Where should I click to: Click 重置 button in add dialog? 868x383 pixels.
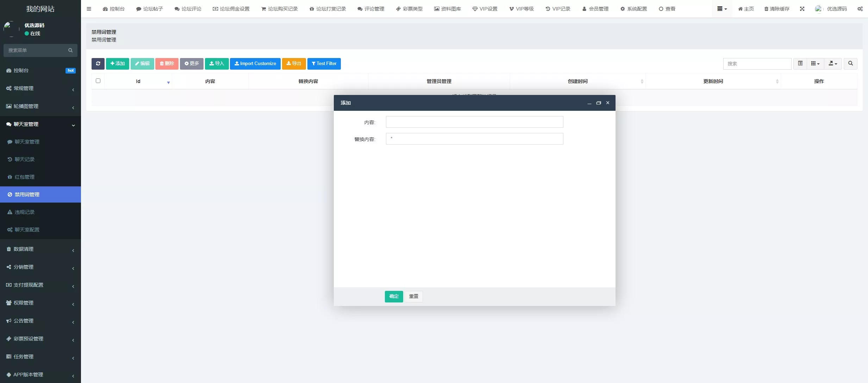[x=413, y=296]
